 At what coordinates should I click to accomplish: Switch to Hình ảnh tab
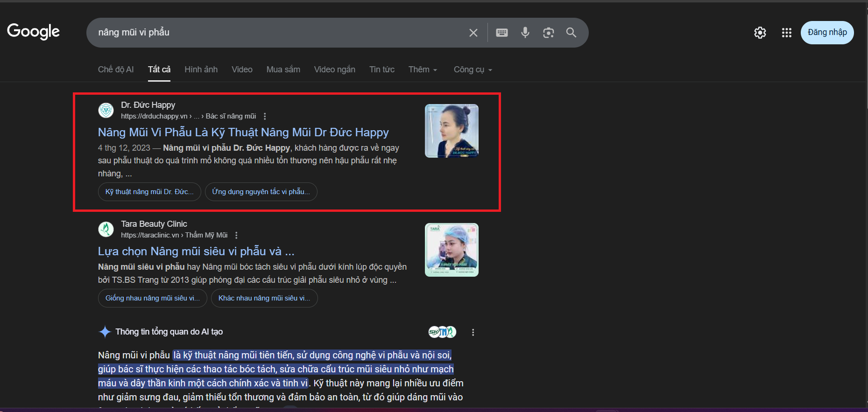click(x=201, y=70)
